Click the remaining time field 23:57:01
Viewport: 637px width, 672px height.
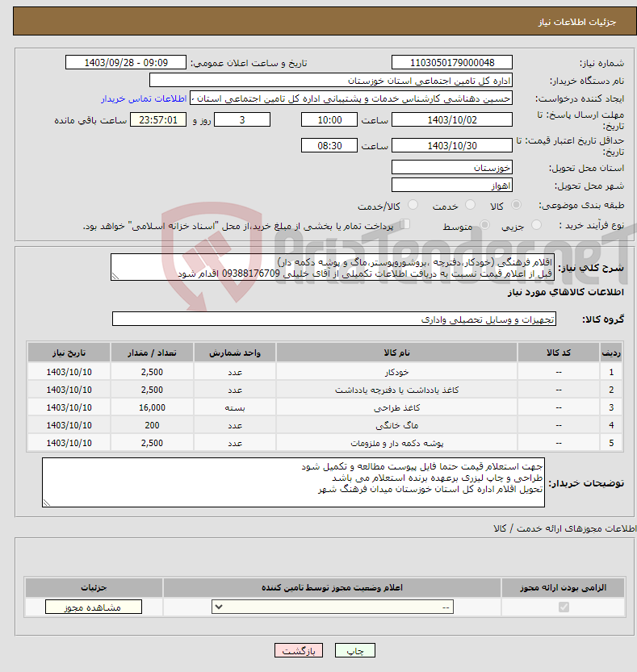point(158,120)
